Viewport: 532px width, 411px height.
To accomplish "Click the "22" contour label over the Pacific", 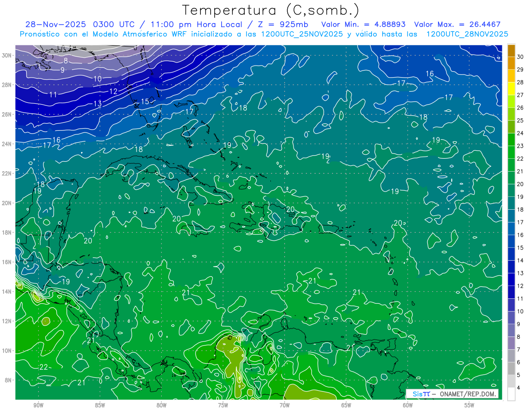I will pyautogui.click(x=43, y=367).
